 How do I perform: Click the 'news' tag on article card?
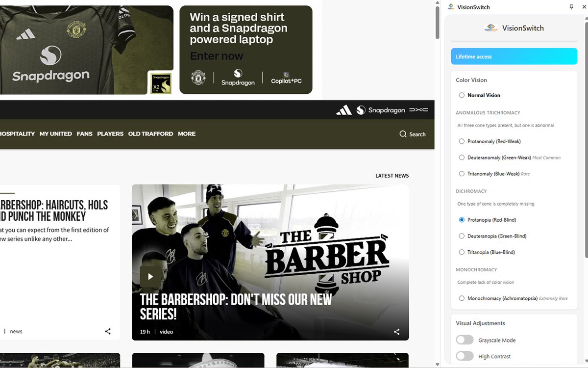(16, 331)
